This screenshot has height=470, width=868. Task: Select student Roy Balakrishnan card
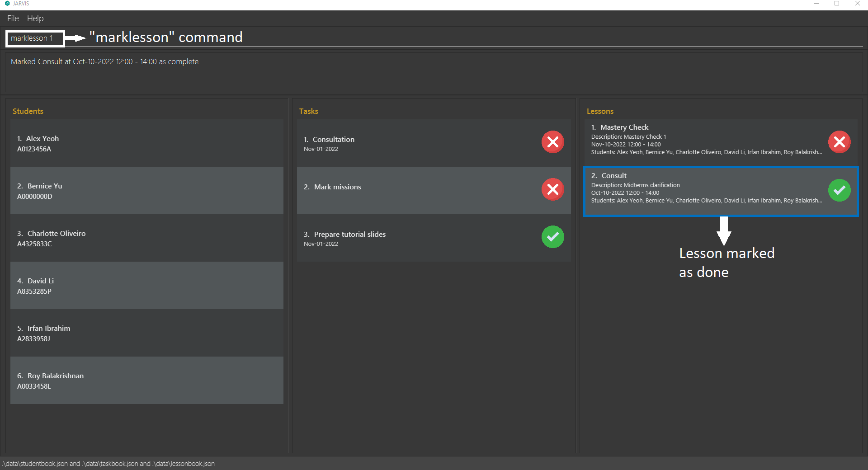147,381
